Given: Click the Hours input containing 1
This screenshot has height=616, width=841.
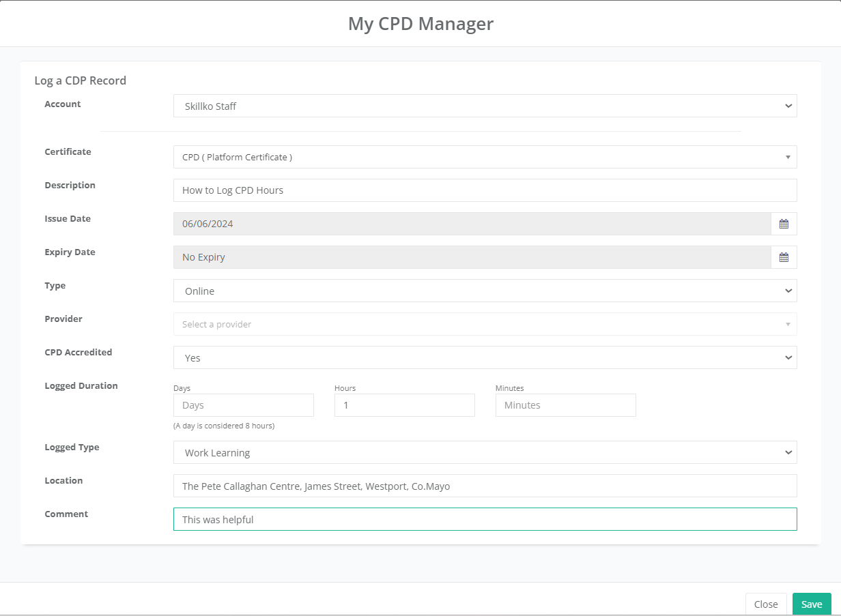Looking at the screenshot, I should (404, 405).
